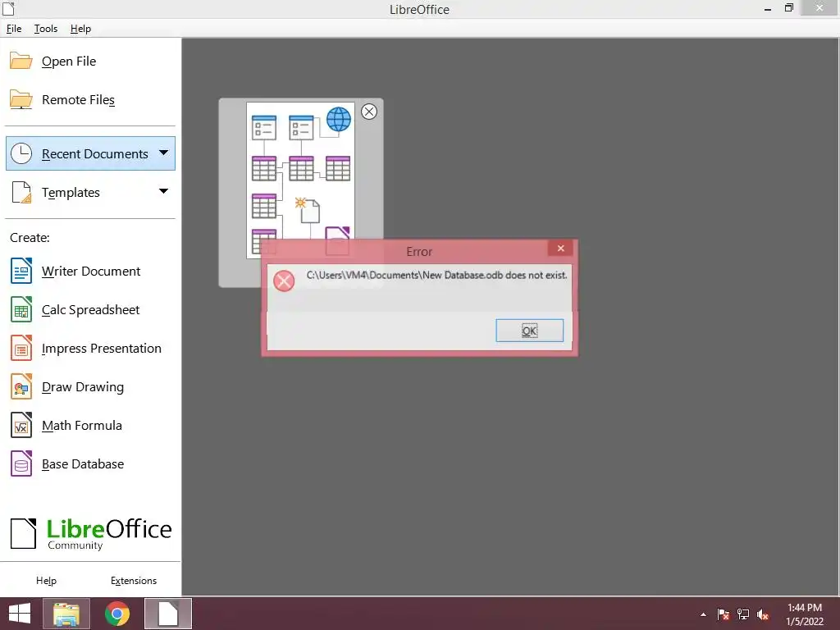The image size is (840, 630).
Task: Click the Math Formula icon
Action: tap(21, 426)
